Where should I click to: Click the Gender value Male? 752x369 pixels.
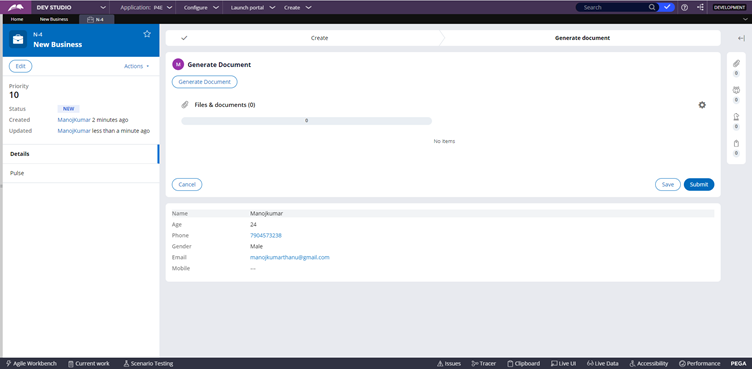coord(256,246)
